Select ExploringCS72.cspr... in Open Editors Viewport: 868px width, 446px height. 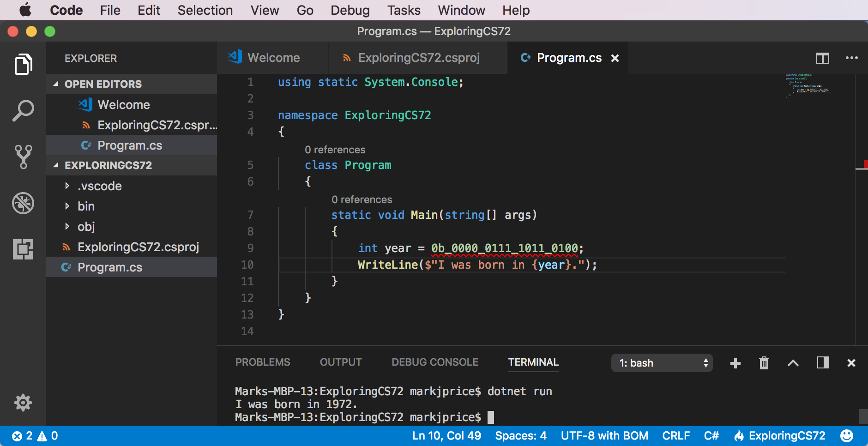click(x=132, y=125)
